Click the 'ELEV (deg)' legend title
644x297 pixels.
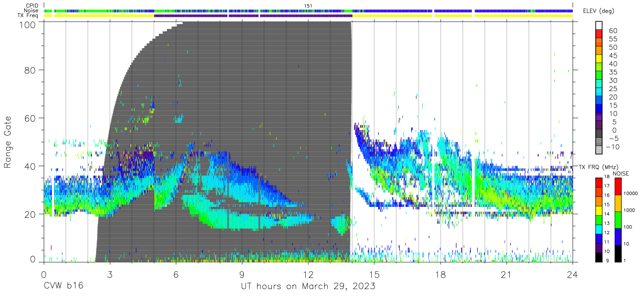[598, 11]
